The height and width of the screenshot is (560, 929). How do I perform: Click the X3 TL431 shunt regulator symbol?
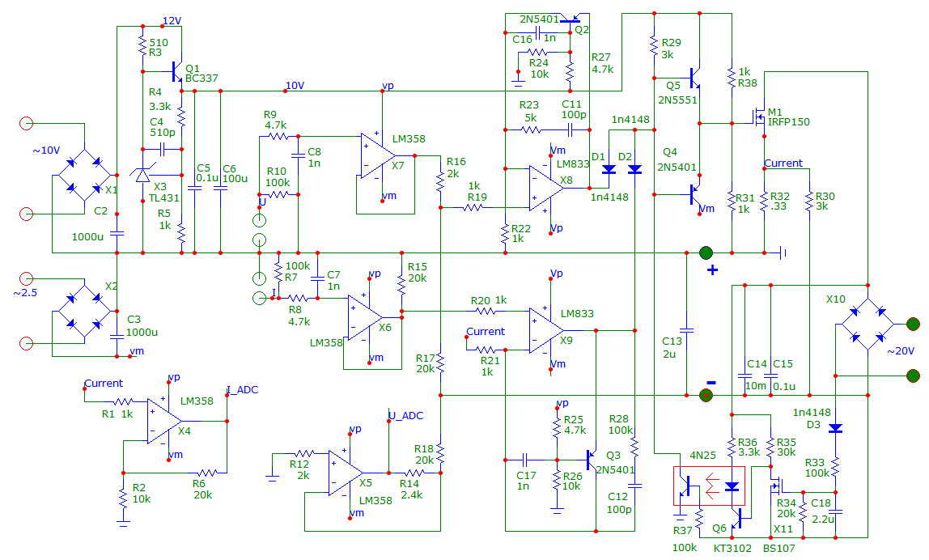pyautogui.click(x=142, y=176)
